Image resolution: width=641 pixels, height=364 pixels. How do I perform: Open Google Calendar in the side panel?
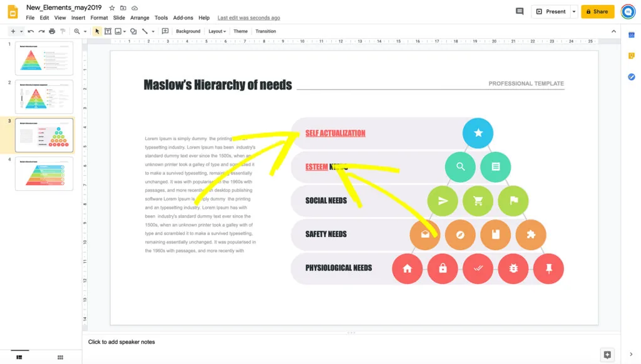coord(632,35)
